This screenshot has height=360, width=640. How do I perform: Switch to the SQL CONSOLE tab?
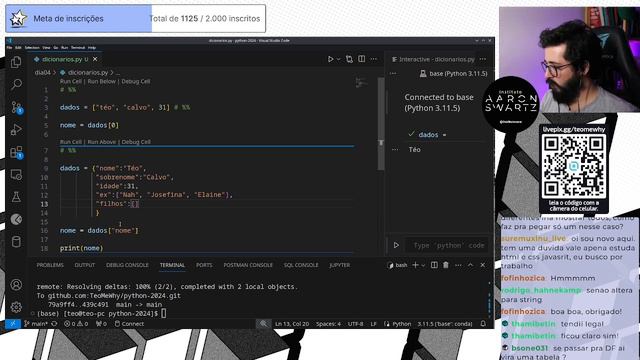point(301,265)
